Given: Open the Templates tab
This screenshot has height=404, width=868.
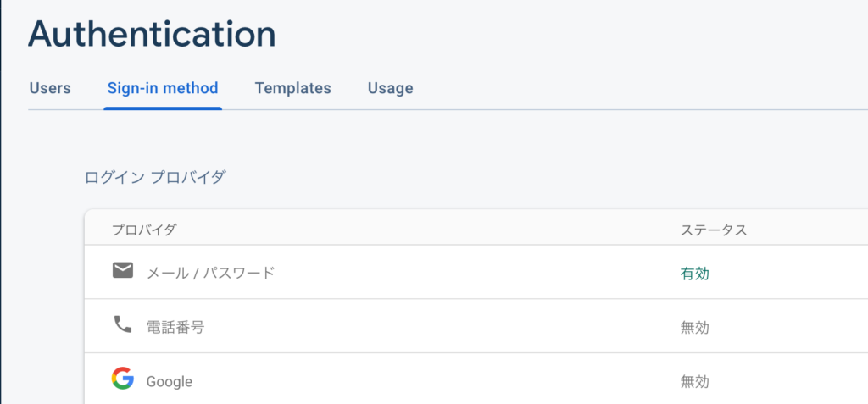Looking at the screenshot, I should [292, 89].
